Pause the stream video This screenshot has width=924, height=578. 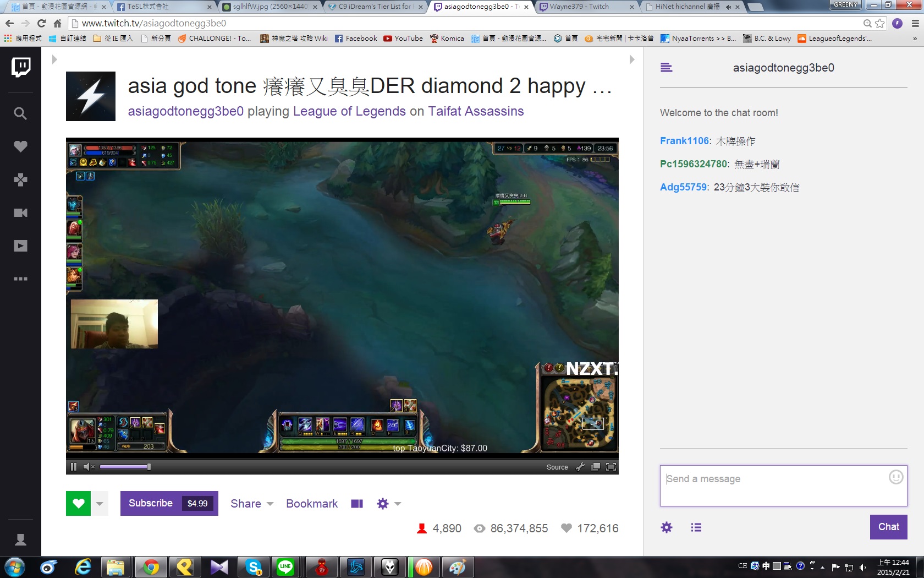tap(74, 467)
